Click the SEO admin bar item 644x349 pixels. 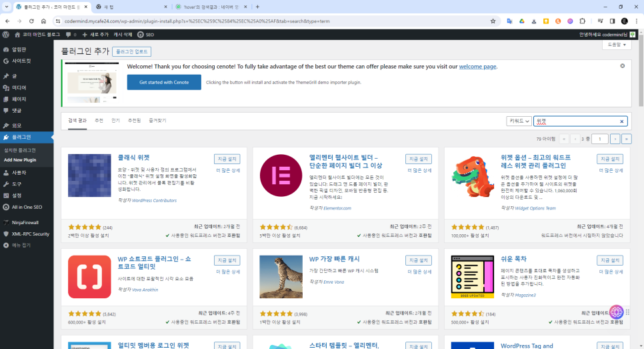coord(146,35)
